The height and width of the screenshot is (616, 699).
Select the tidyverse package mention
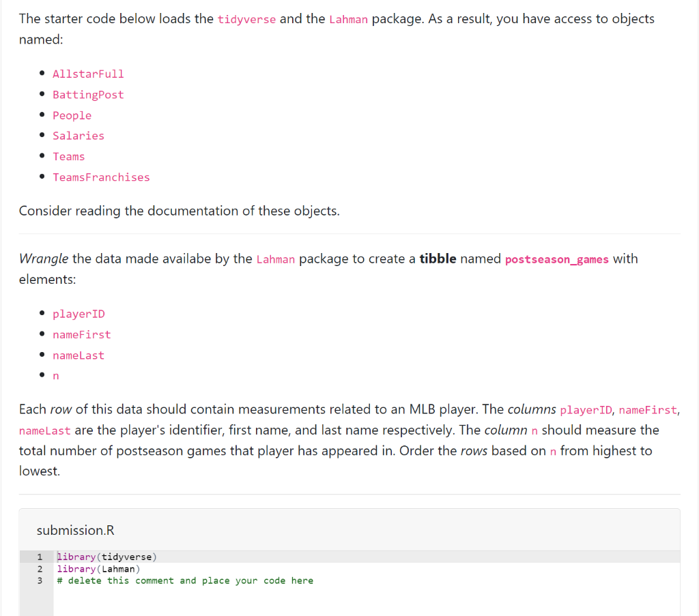tap(246, 19)
